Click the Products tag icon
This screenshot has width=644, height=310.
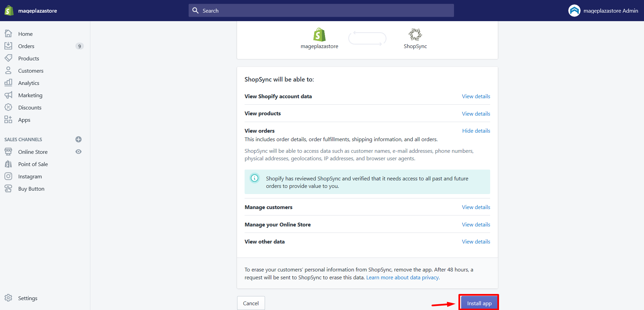pyautogui.click(x=9, y=58)
